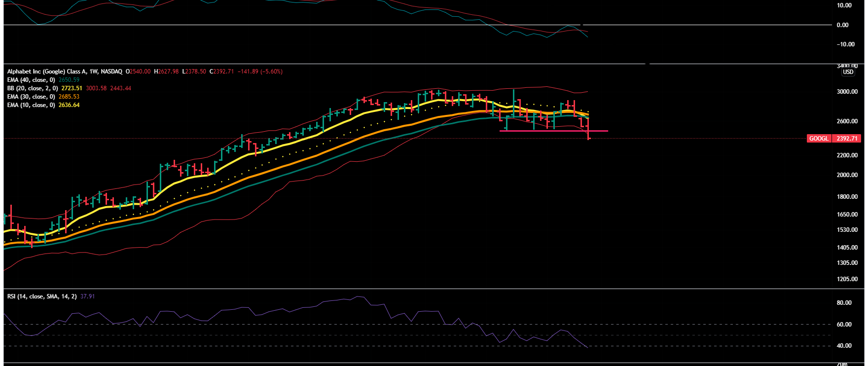Viewport: 868px width, 366px height.
Task: Click the EMA 40 value 2650.59
Action: pos(69,80)
